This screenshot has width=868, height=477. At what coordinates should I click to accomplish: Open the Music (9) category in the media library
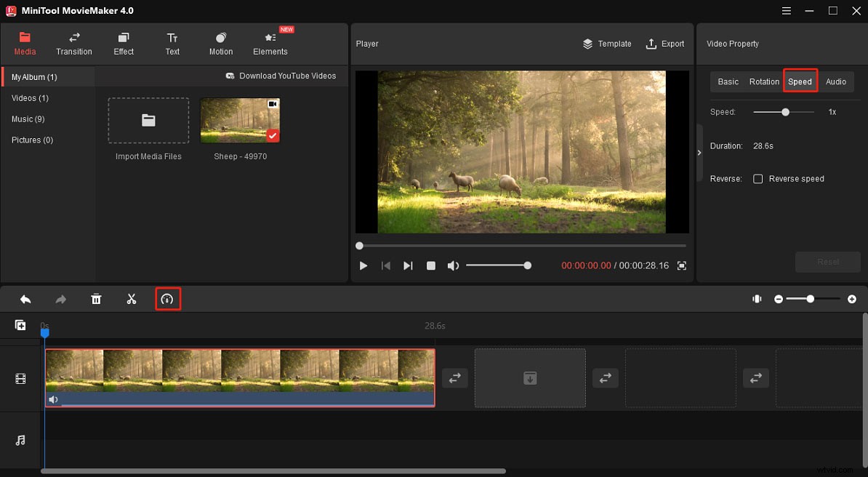coord(28,119)
